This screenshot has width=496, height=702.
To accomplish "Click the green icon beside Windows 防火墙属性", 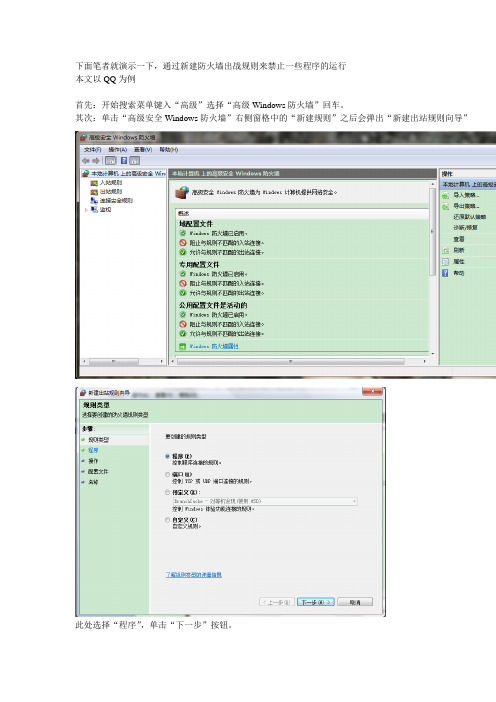I will pos(183,346).
